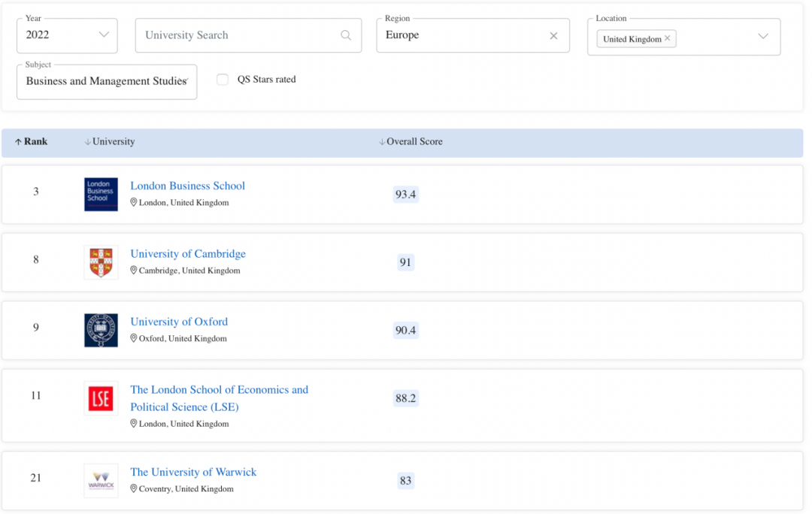812x514 pixels.
Task: Click location pin under LSE name
Action: click(134, 423)
